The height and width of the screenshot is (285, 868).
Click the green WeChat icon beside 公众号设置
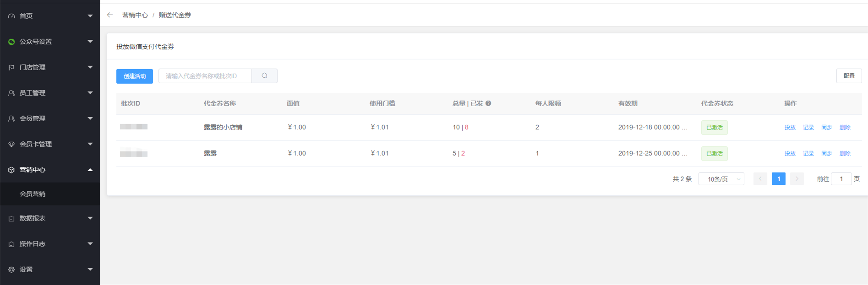[x=11, y=42]
